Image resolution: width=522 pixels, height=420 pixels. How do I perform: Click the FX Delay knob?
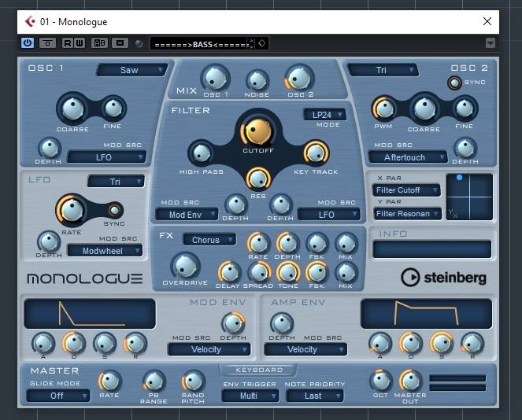pos(228,272)
